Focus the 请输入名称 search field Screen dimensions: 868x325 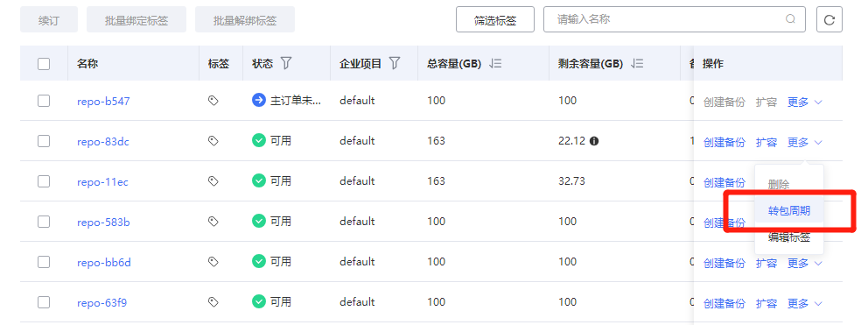click(670, 19)
